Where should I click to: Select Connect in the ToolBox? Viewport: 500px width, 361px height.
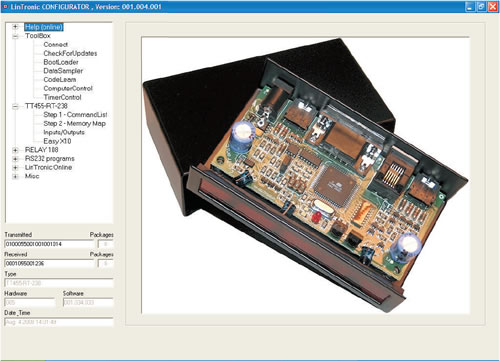click(x=55, y=45)
